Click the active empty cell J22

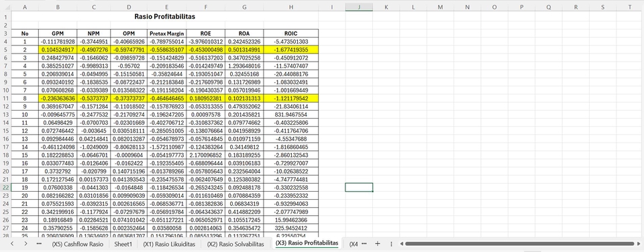point(359,187)
